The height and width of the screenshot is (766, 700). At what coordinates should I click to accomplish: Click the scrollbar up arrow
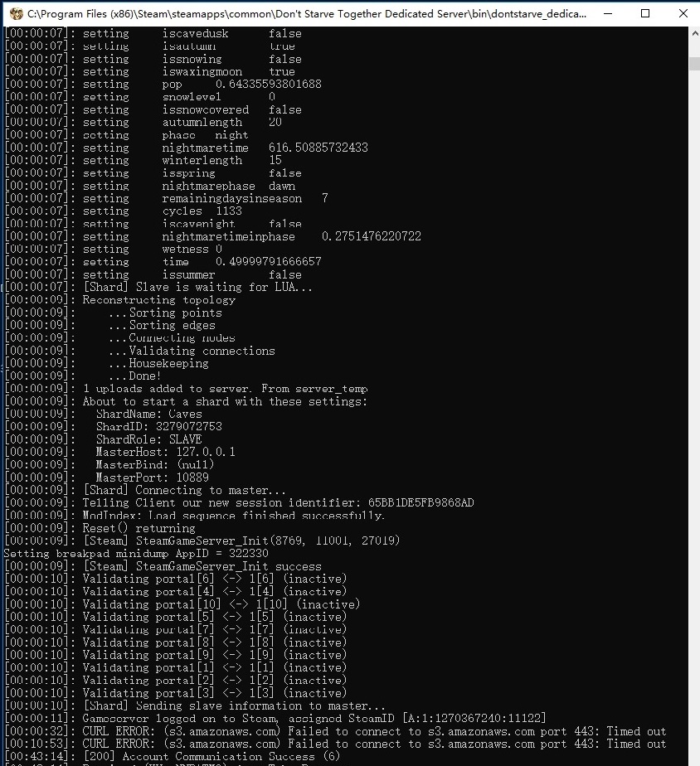coord(694,33)
